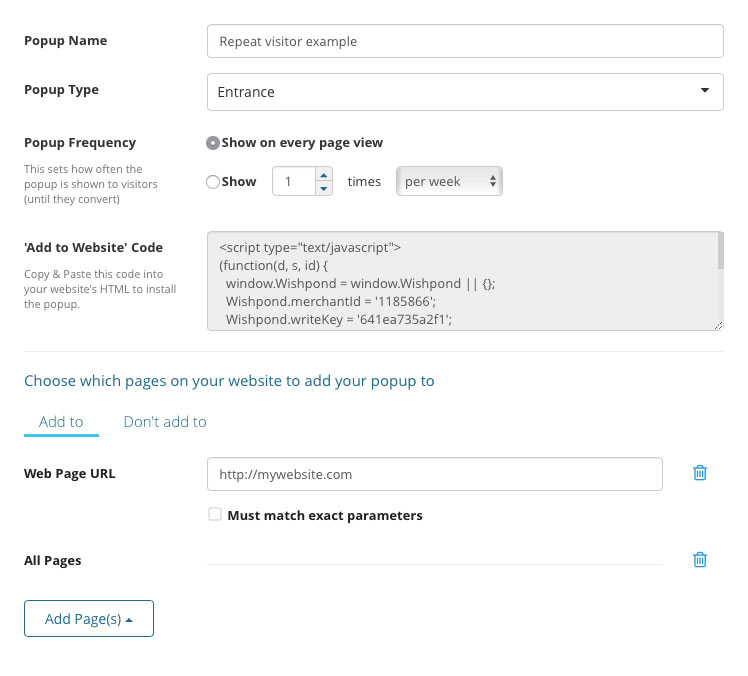
Task: Click the frequency number input box
Action: coord(293,182)
